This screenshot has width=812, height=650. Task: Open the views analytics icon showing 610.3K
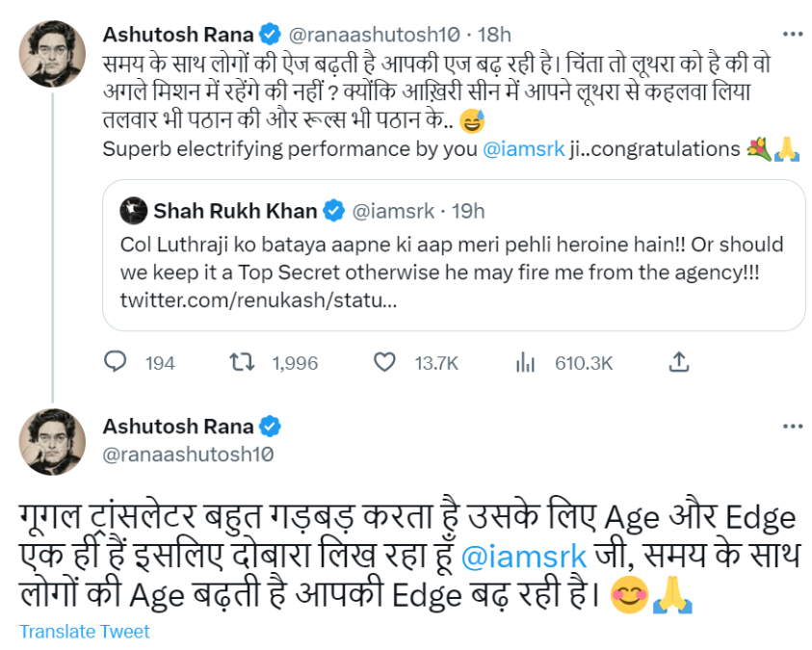click(x=525, y=362)
